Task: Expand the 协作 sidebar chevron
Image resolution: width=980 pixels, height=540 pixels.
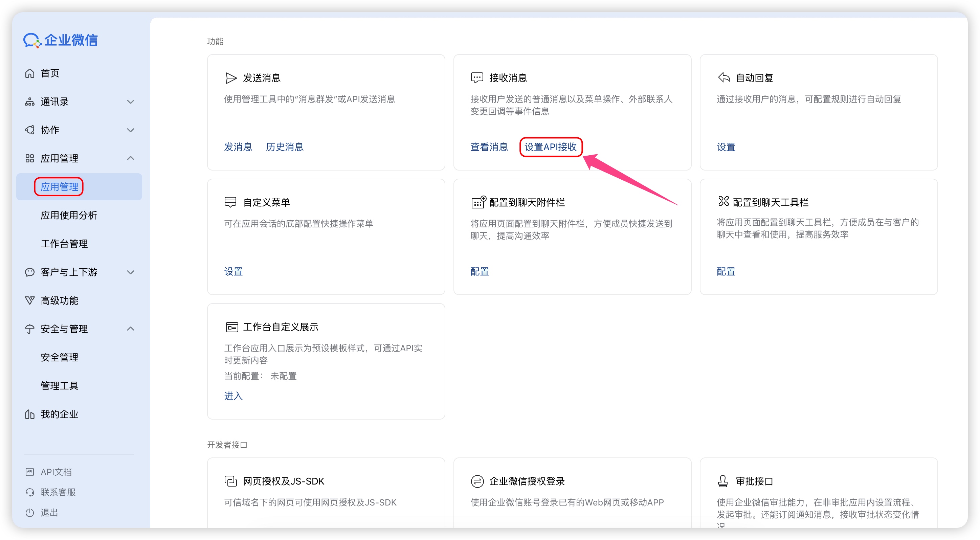Action: (131, 130)
